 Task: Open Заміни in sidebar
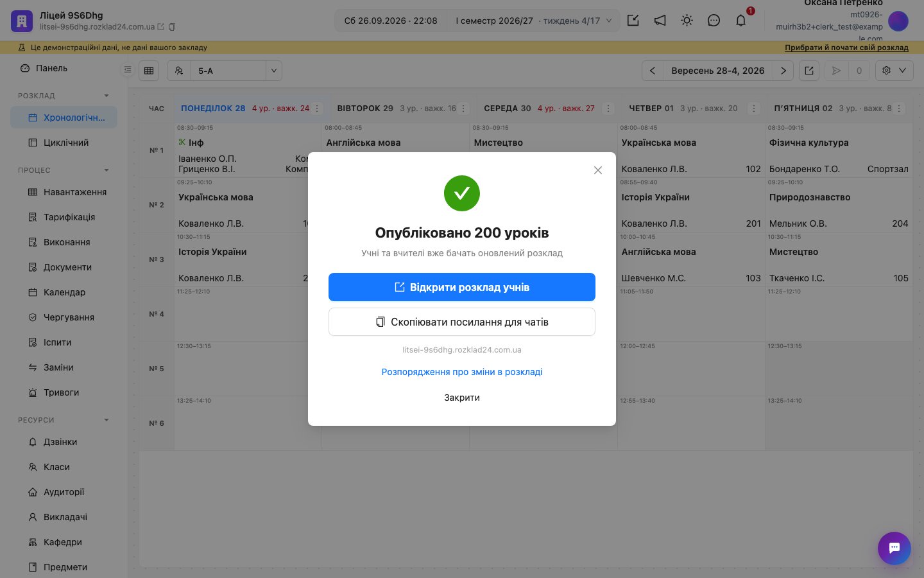(x=64, y=367)
